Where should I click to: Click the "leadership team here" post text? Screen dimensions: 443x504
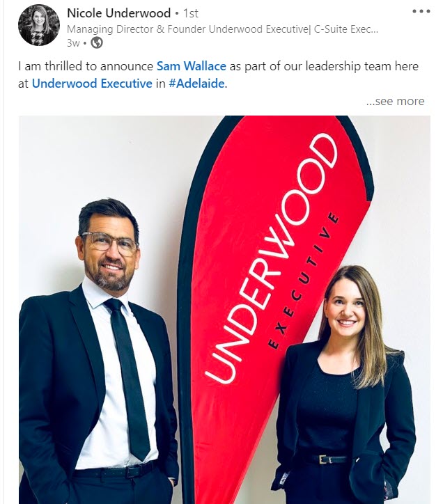(362, 66)
